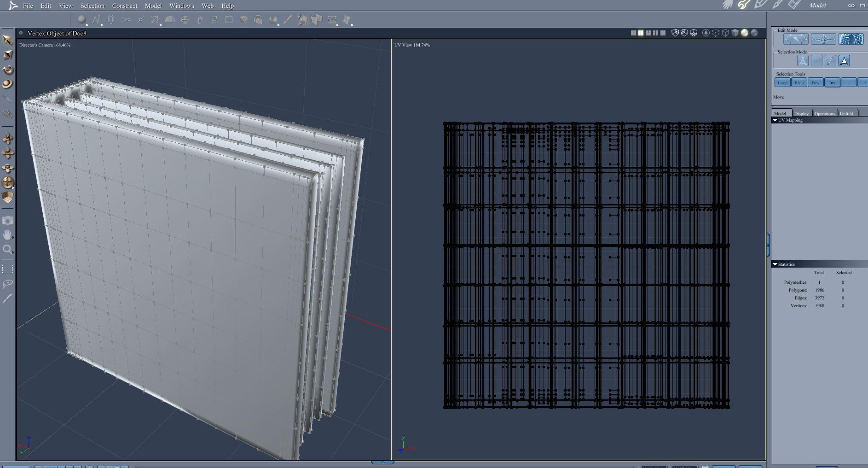Pick the Scale tool below the arrow
868x468 pixels.
[x=7, y=55]
